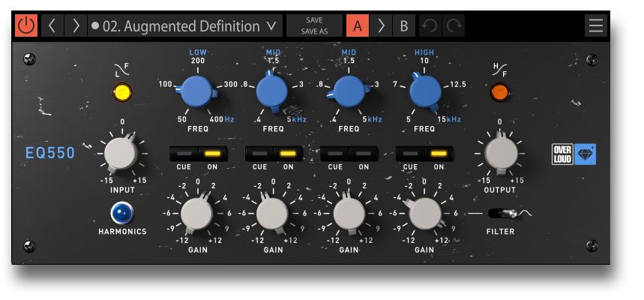This screenshot has height=300, width=644.
Task: Click the high shelf curve symbol
Action: [499, 69]
